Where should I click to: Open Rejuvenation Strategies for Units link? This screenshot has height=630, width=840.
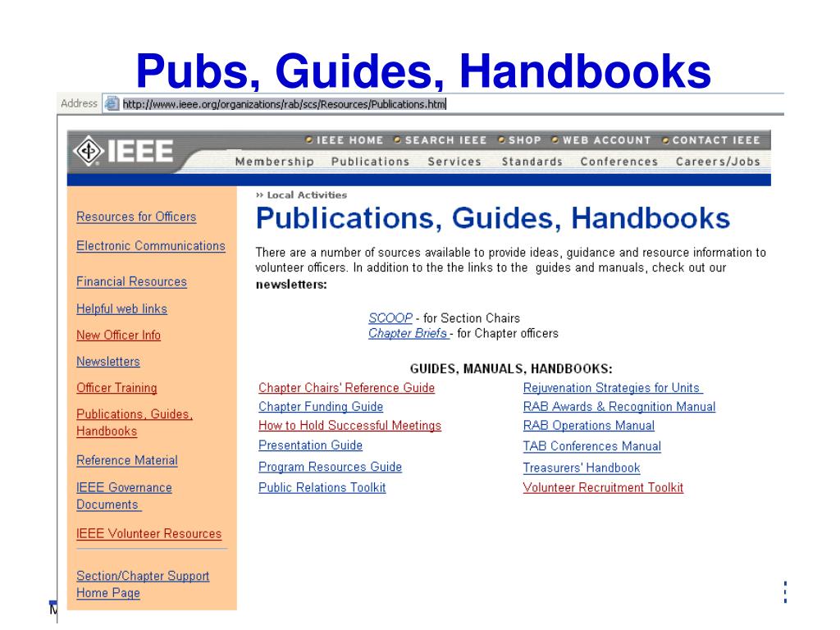tap(612, 388)
